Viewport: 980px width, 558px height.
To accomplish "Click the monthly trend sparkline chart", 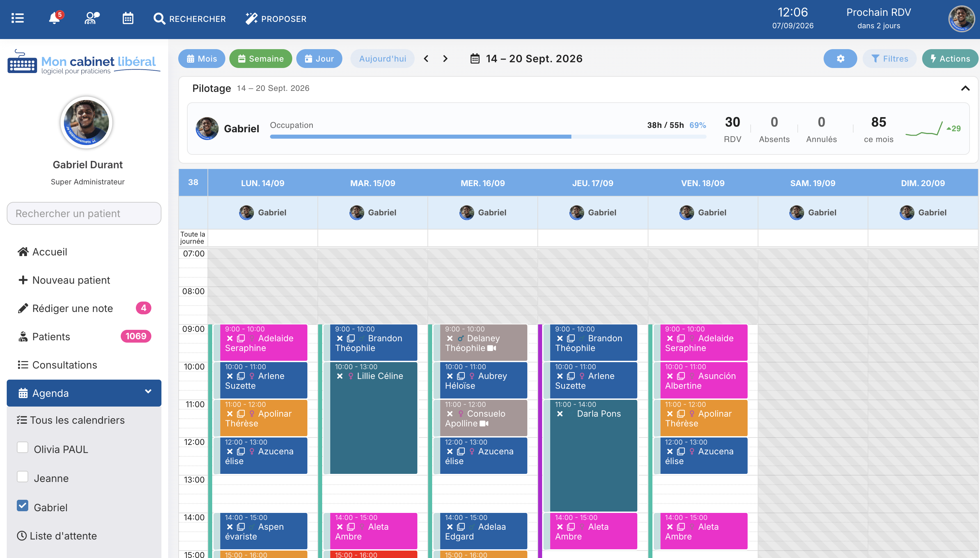I will point(924,128).
